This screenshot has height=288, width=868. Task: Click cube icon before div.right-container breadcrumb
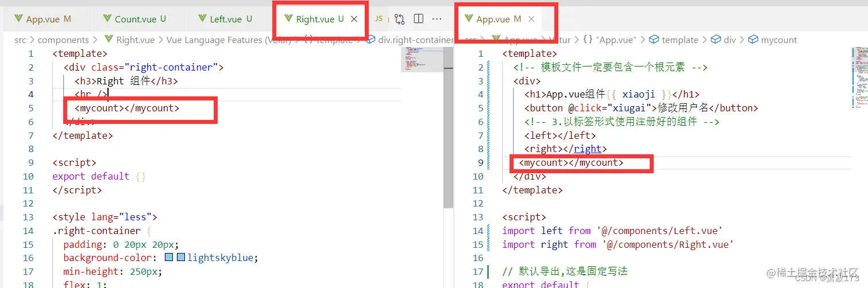tap(371, 40)
